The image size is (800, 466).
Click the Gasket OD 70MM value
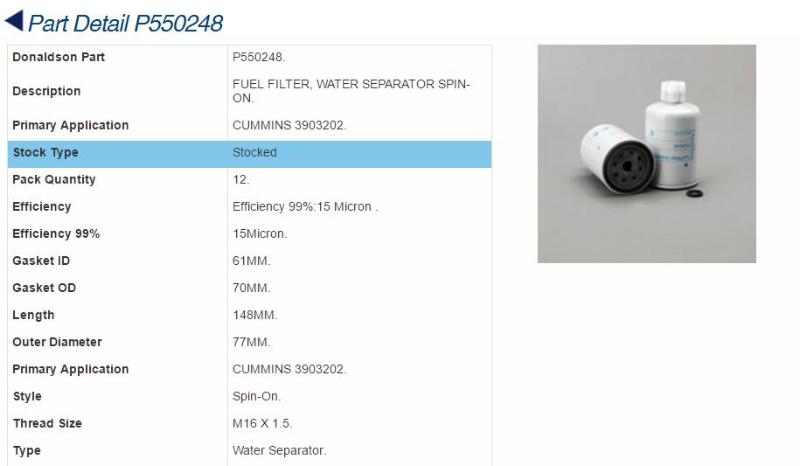pyautogui.click(x=251, y=288)
